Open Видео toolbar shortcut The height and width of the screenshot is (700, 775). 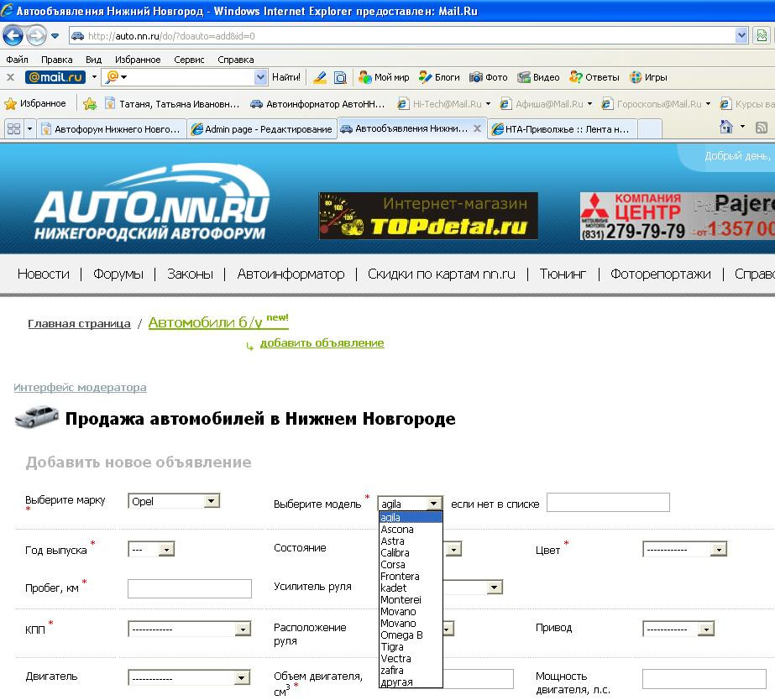tap(539, 77)
